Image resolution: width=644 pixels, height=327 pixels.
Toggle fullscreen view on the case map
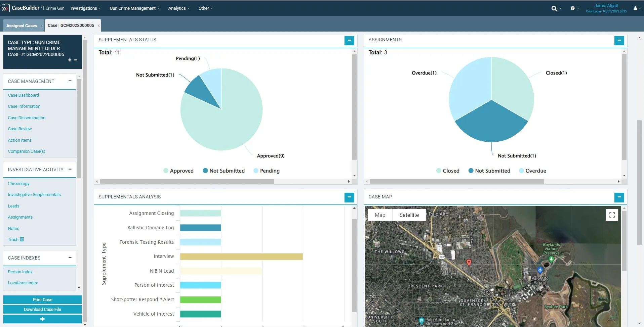coord(612,215)
